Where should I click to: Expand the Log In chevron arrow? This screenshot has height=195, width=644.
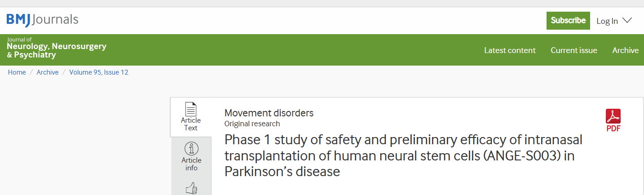(627, 21)
